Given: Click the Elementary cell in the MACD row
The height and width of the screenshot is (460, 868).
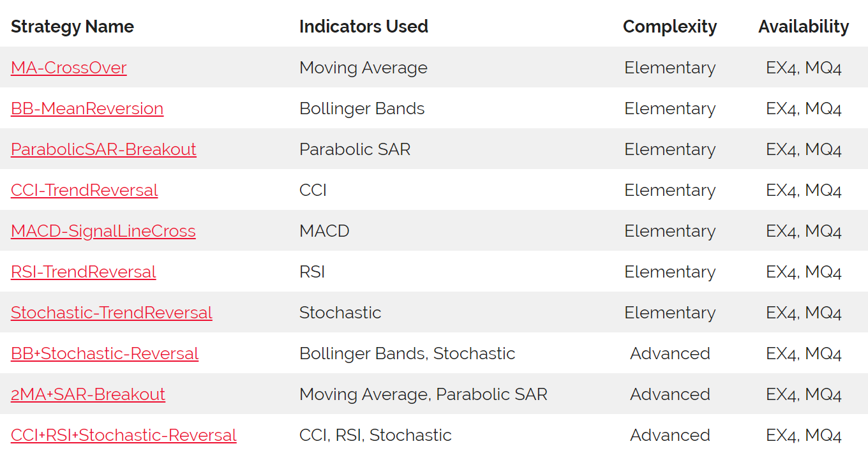Looking at the screenshot, I should [670, 231].
